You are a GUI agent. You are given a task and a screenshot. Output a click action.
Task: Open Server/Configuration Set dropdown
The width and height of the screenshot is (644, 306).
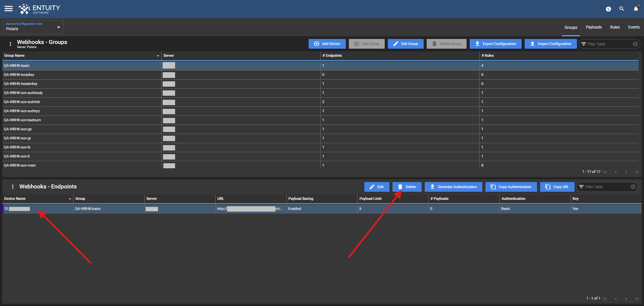pyautogui.click(x=33, y=27)
